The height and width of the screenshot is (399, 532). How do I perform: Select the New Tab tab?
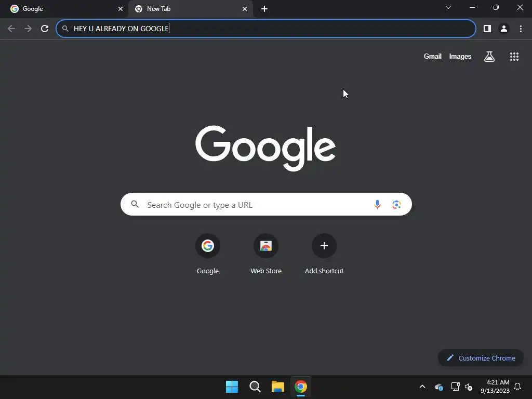coord(190,9)
